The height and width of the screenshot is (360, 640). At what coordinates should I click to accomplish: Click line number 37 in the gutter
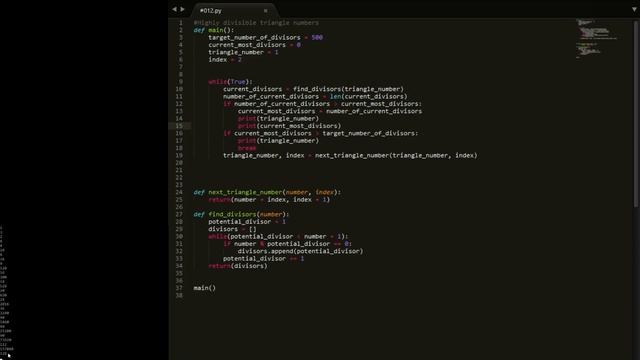179,288
